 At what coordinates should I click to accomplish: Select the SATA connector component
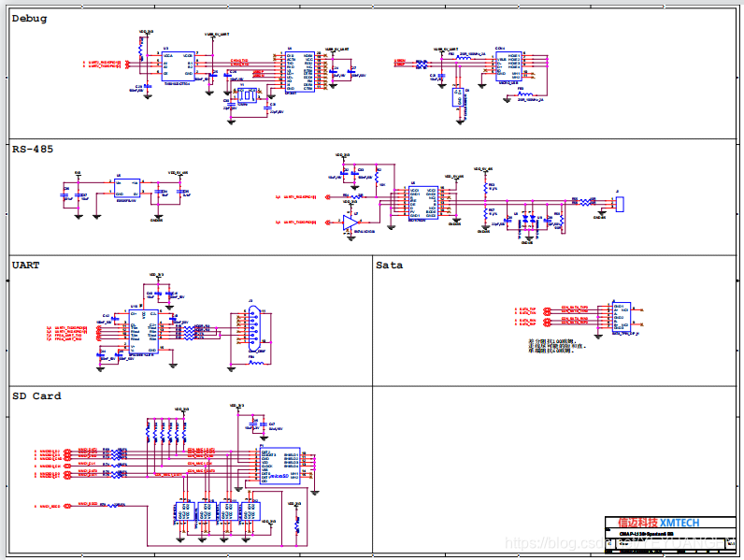point(622,316)
